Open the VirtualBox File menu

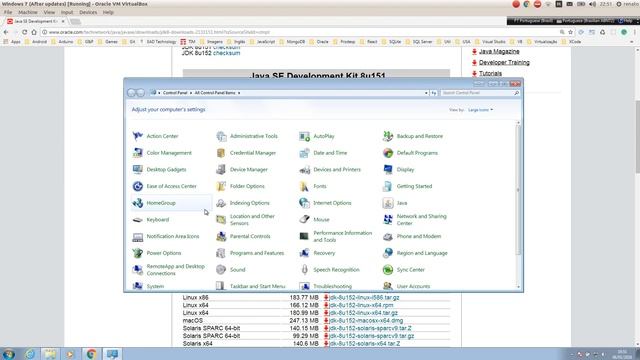(8, 12)
